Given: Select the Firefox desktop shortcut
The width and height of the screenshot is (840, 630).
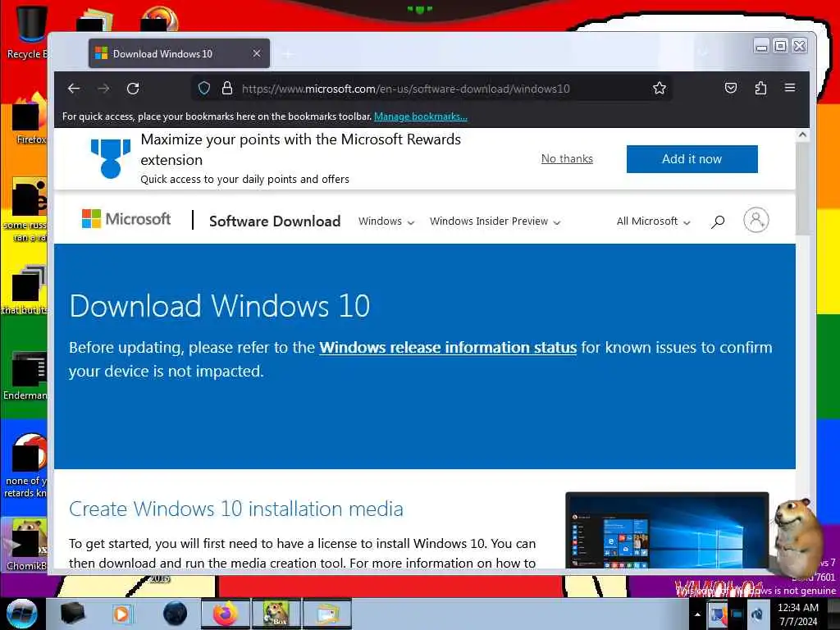Looking at the screenshot, I should click(30, 118).
